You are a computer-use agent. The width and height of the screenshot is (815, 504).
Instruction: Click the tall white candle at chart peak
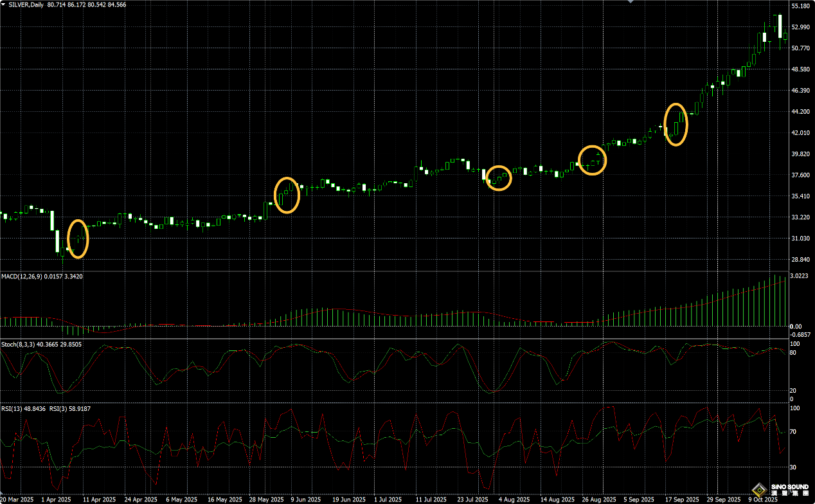[780, 26]
